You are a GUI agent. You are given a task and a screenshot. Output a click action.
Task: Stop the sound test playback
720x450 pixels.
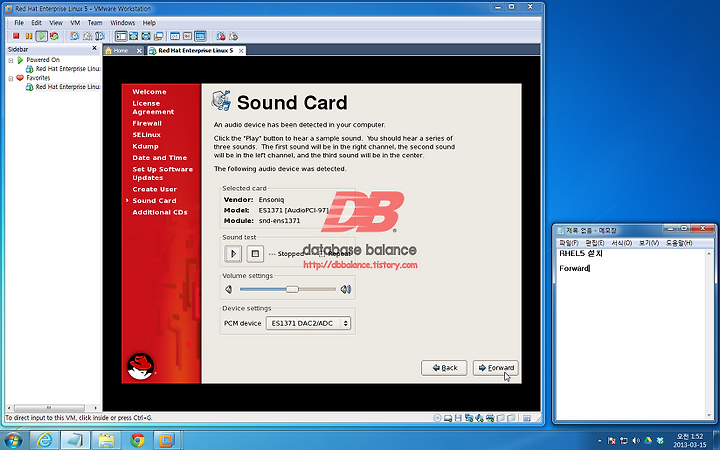(x=255, y=253)
